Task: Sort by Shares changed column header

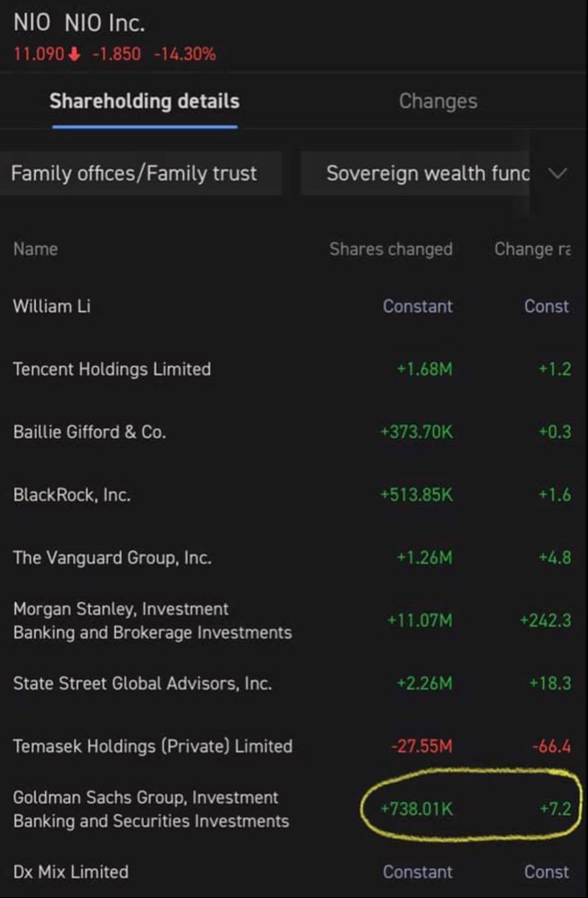Action: tap(390, 249)
